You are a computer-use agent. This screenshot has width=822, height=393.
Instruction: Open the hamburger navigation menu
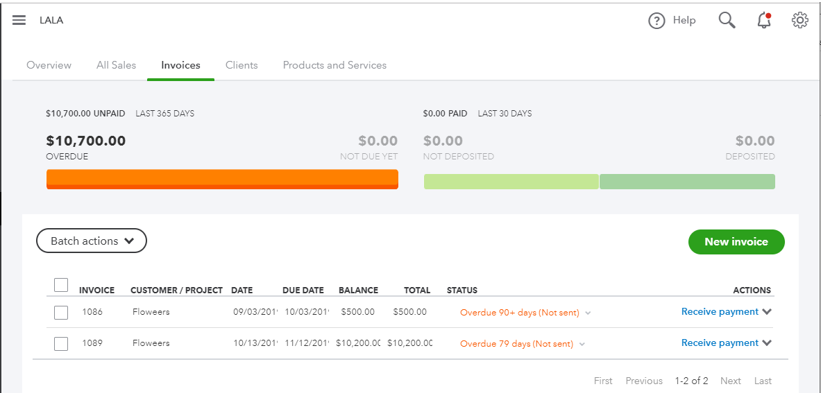(x=19, y=20)
